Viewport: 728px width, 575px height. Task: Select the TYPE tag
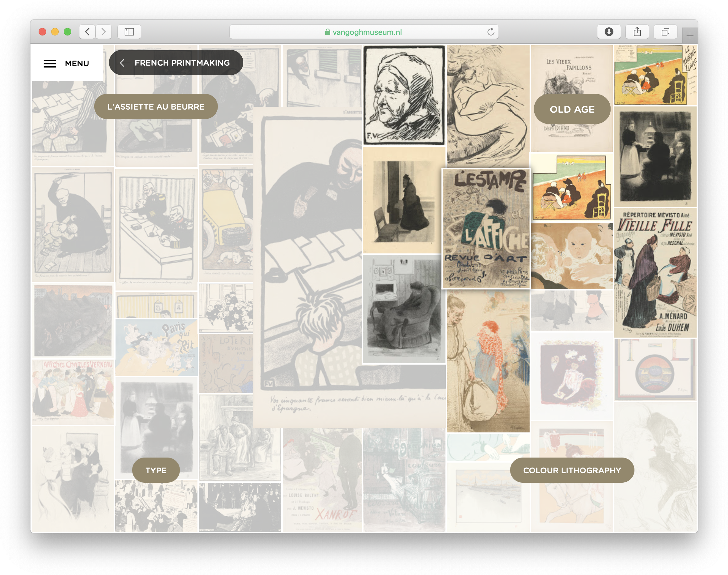click(156, 470)
